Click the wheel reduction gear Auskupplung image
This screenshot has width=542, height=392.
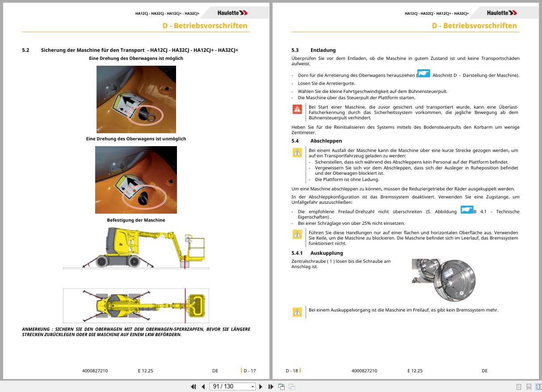point(444,280)
